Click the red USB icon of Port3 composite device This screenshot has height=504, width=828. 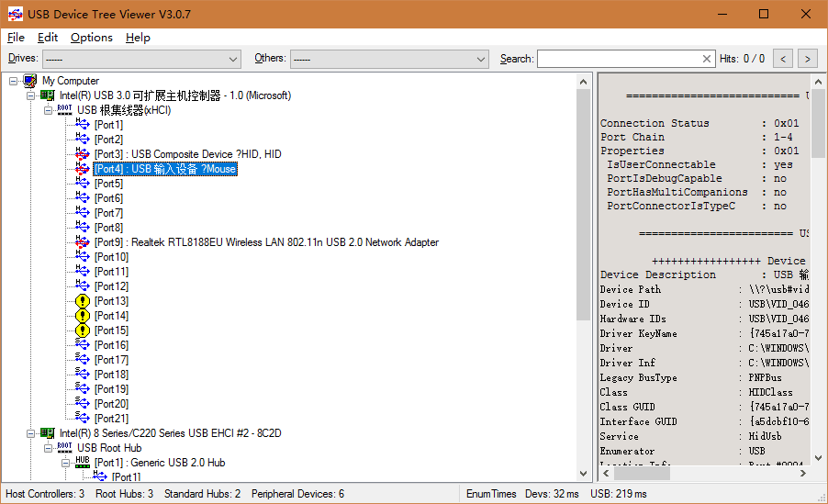tap(83, 154)
